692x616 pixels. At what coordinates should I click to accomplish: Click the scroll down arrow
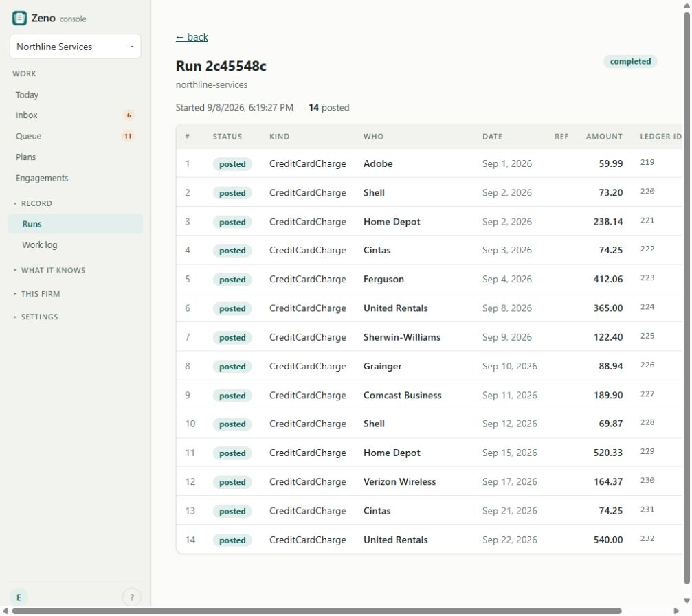687,601
